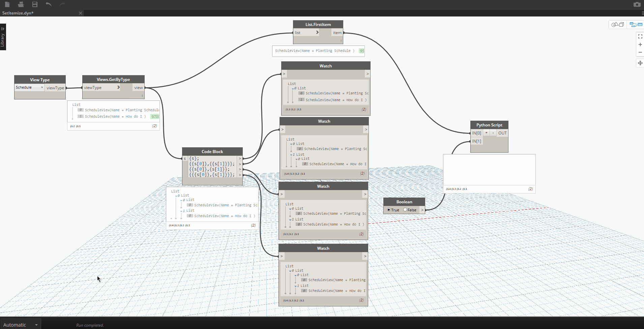644x329 pixels.
Task: Click the Code Block output port for {s};
Action: tap(240, 158)
